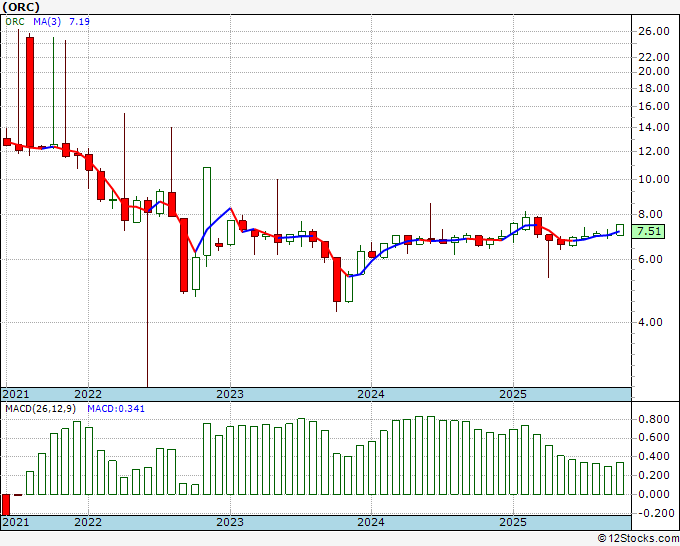The height and width of the screenshot is (546, 680).
Task: Click the MA(3) legend label
Action: [x=47, y=21]
